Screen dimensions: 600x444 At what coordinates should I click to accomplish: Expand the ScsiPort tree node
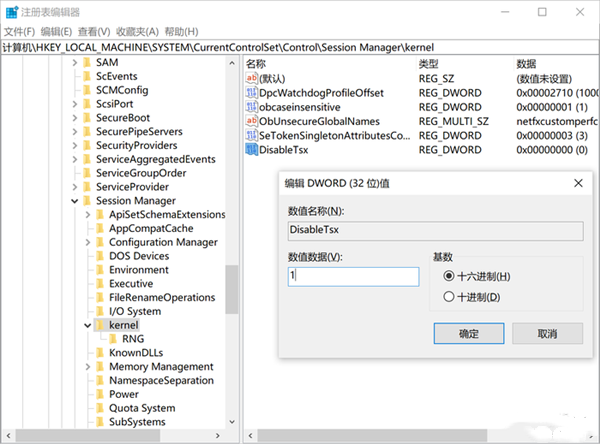click(x=75, y=104)
